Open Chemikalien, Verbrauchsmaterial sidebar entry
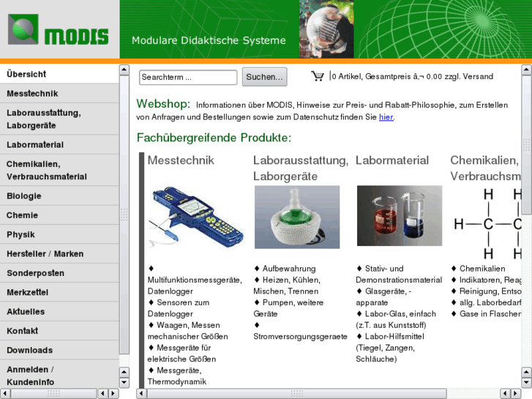 [x=59, y=170]
